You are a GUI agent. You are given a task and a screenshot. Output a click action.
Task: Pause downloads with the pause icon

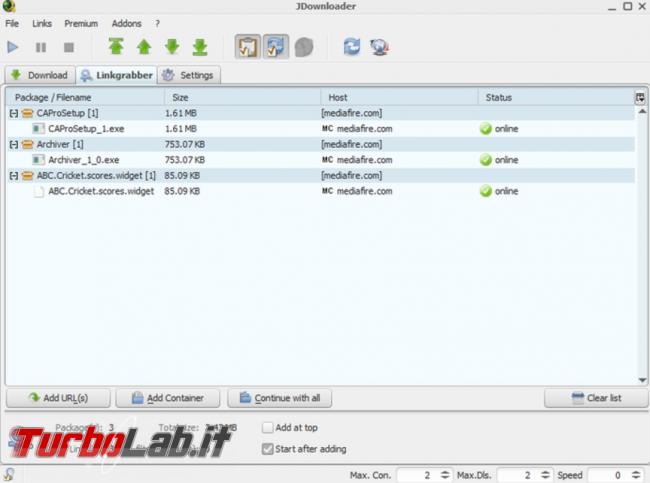tap(41, 47)
